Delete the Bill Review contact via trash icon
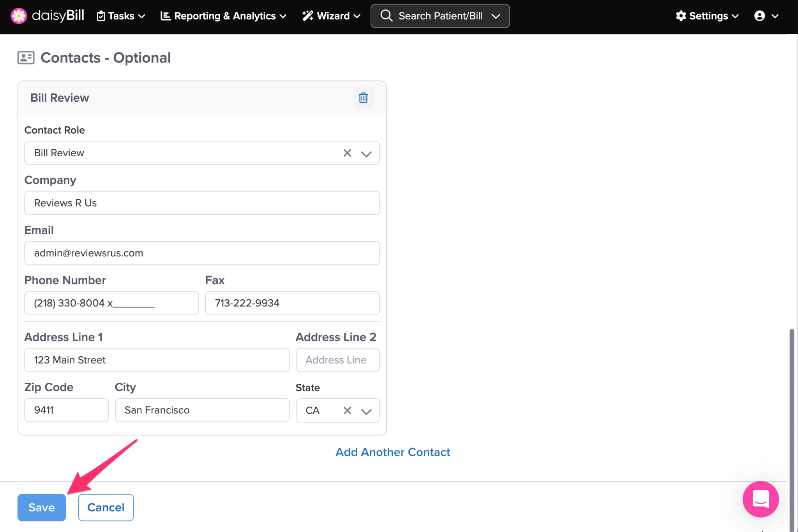Screen dimensions: 798x532 pyautogui.click(x=363, y=98)
